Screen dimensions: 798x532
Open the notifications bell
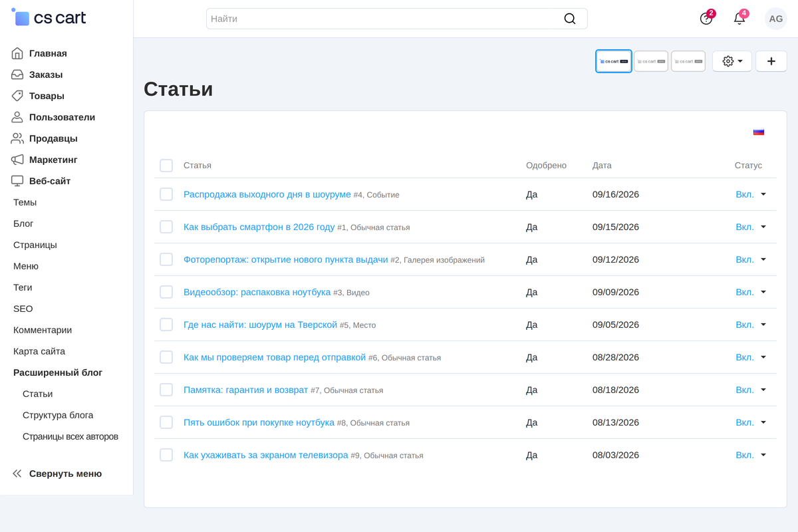(739, 19)
